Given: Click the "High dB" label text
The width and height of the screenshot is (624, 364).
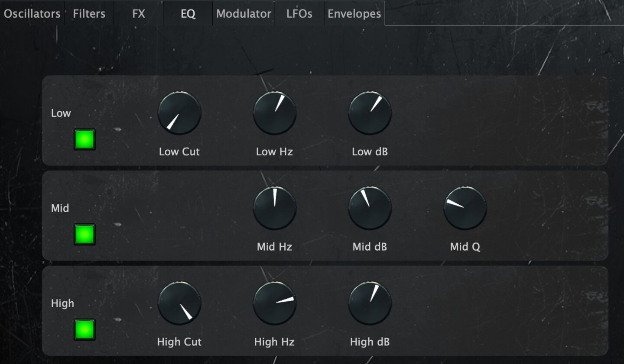Looking at the screenshot, I should tap(370, 342).
